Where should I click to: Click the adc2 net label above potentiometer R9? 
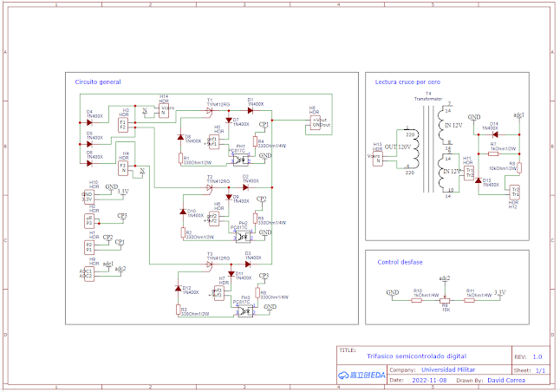coord(445,278)
